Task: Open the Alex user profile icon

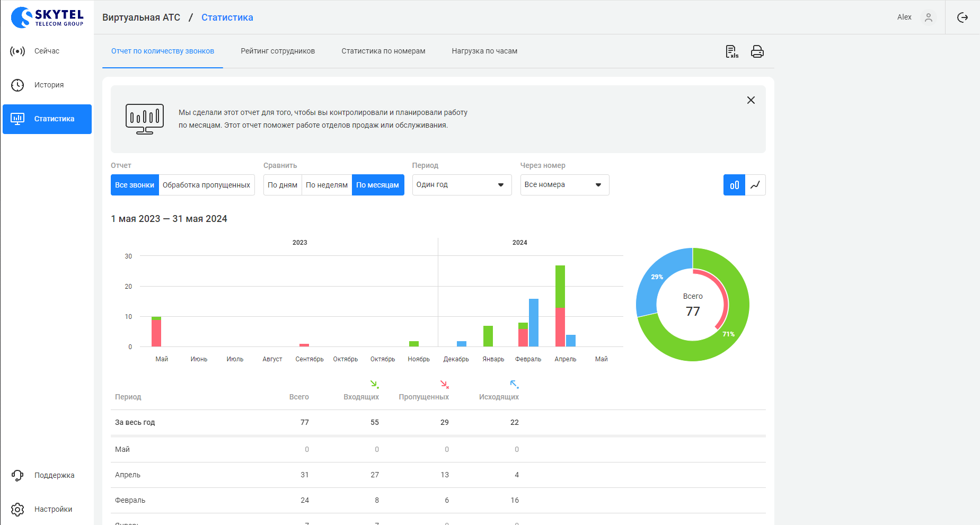Action: point(928,17)
